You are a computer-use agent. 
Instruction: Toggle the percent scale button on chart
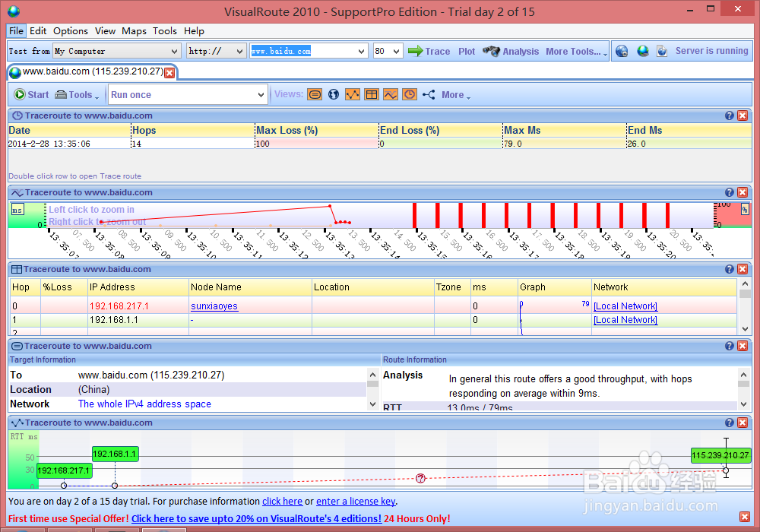pyautogui.click(x=745, y=209)
